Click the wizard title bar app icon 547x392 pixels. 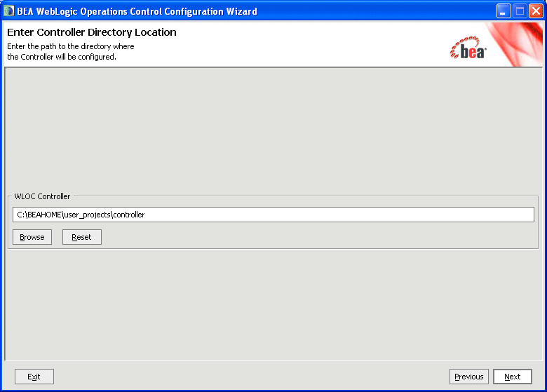pyautogui.click(x=8, y=11)
